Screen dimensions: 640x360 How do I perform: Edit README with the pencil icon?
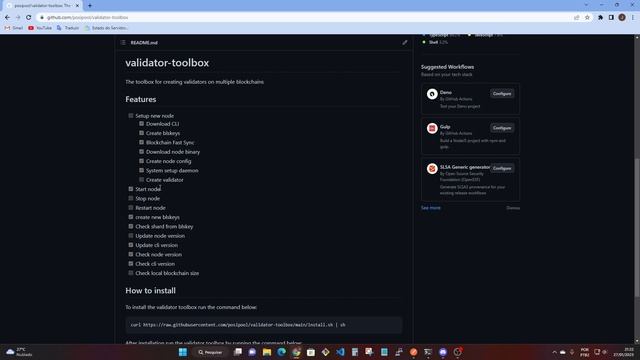pyautogui.click(x=404, y=42)
